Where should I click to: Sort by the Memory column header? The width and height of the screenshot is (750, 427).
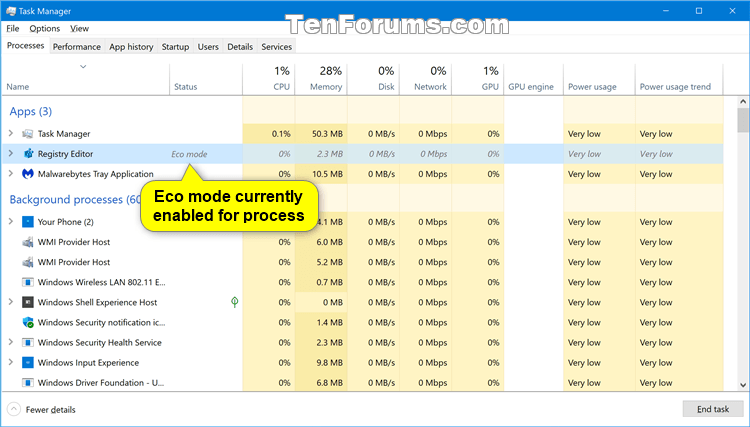[x=321, y=79]
